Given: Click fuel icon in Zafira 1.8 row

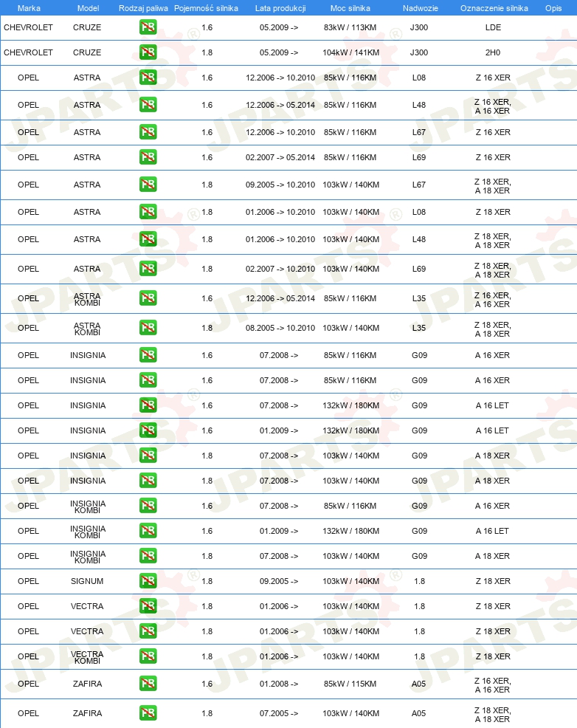Looking at the screenshot, I should (148, 713).
